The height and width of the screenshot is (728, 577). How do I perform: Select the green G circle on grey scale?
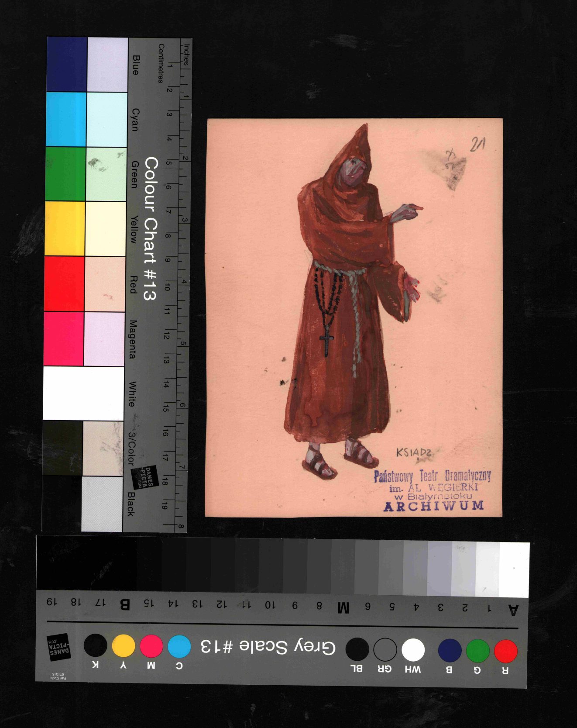pyautogui.click(x=477, y=651)
